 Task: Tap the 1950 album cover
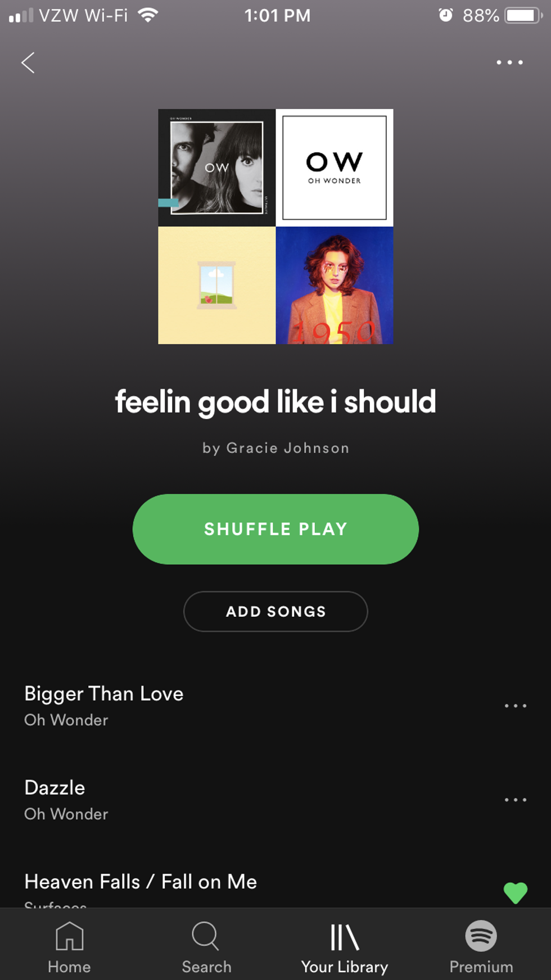click(x=335, y=285)
